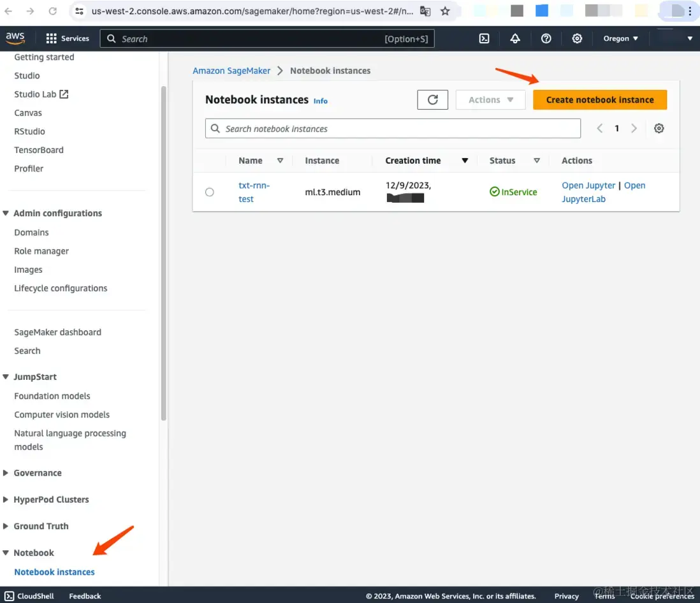Screen dimensions: 700x603
Task: View site information icon in address bar
Action: coord(79,11)
